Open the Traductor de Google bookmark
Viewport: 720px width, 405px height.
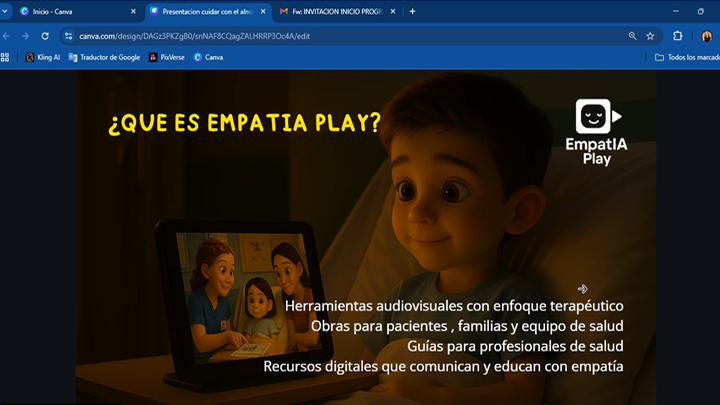click(104, 57)
